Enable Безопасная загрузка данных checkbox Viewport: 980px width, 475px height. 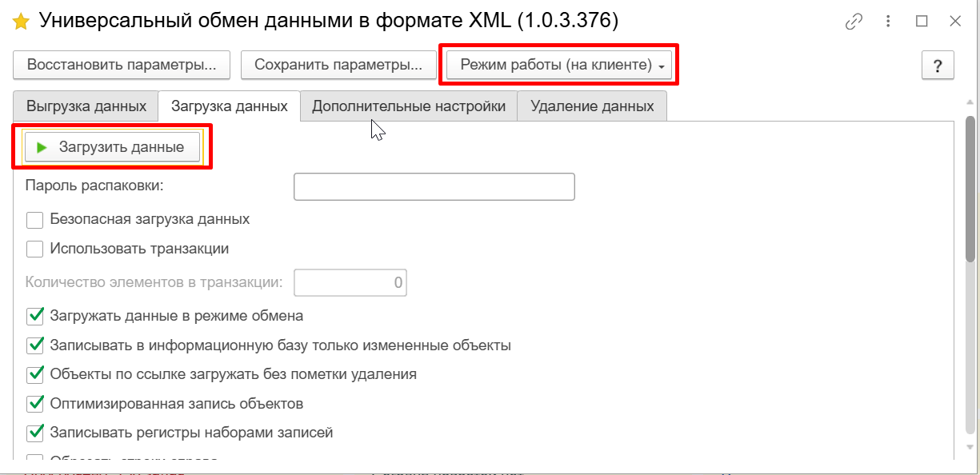point(35,220)
